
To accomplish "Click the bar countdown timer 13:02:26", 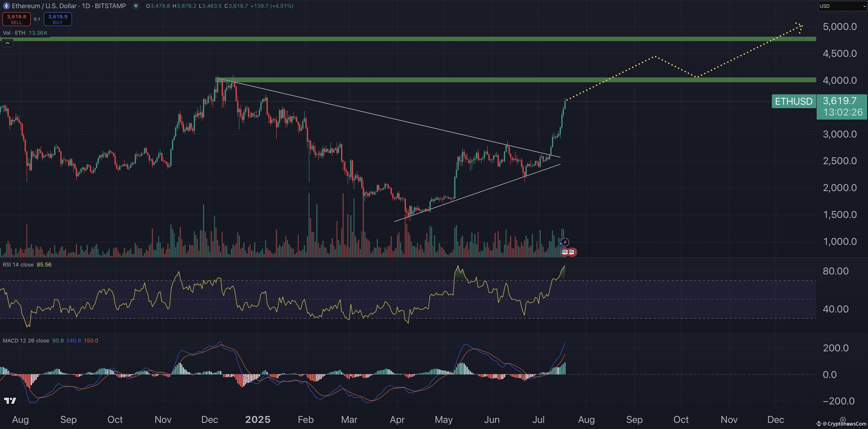I will coord(843,112).
